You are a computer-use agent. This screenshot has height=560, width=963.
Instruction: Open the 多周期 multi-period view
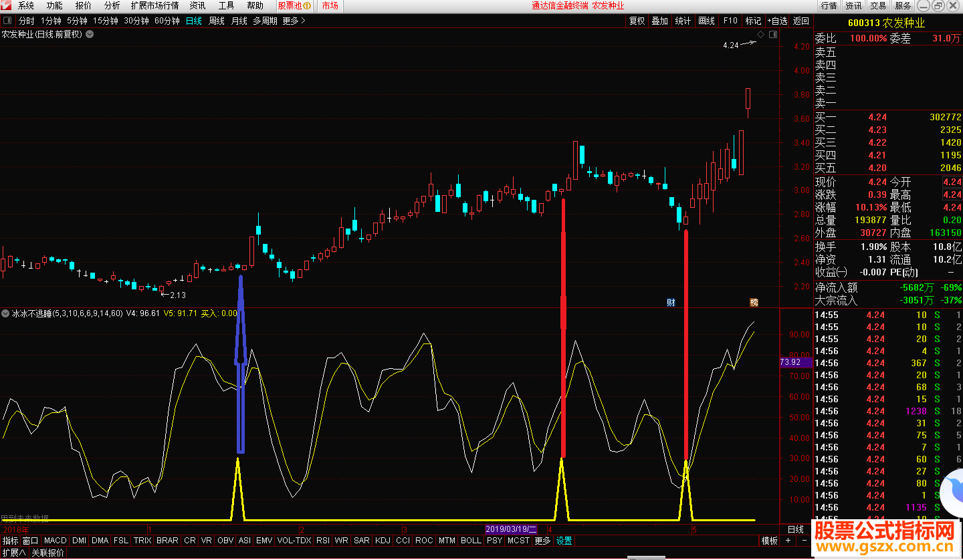pos(265,21)
